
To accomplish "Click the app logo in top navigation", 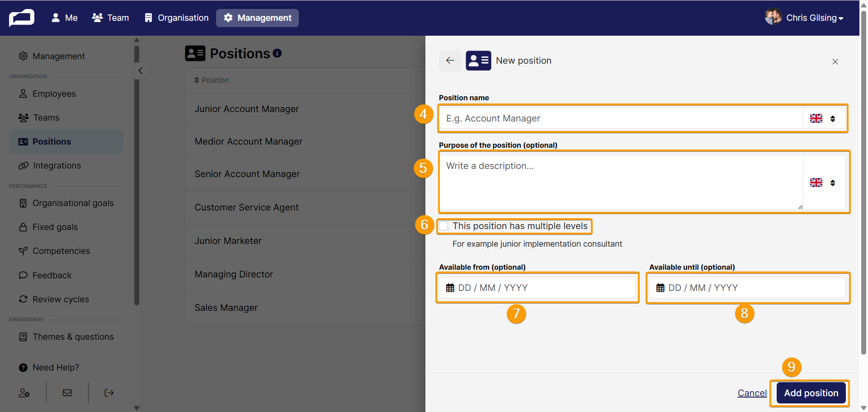I will pyautogui.click(x=22, y=18).
